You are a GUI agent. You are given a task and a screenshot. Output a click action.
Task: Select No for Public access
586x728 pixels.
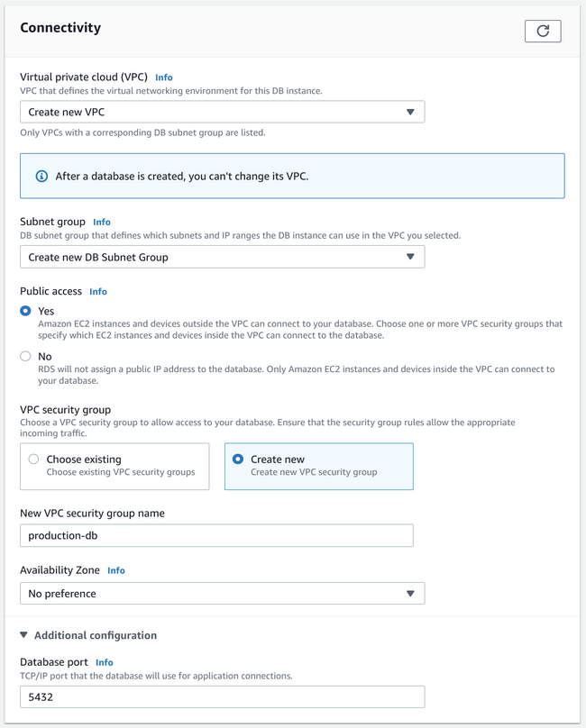pos(25,356)
